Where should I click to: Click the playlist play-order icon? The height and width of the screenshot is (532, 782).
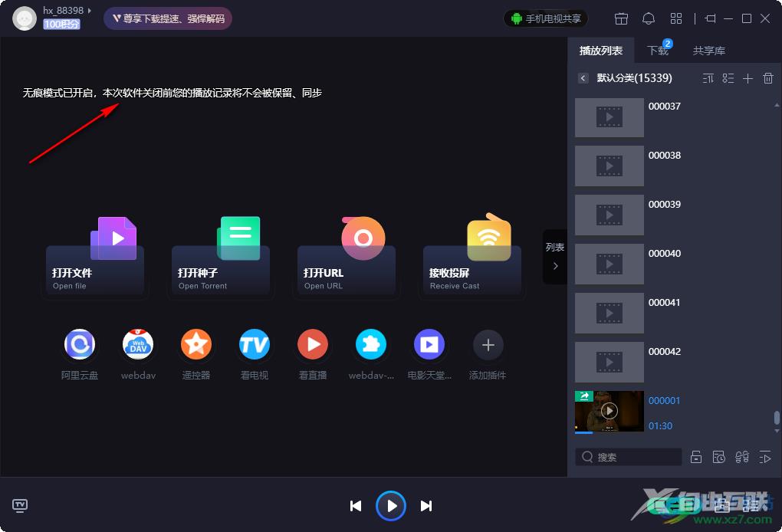[x=765, y=457]
